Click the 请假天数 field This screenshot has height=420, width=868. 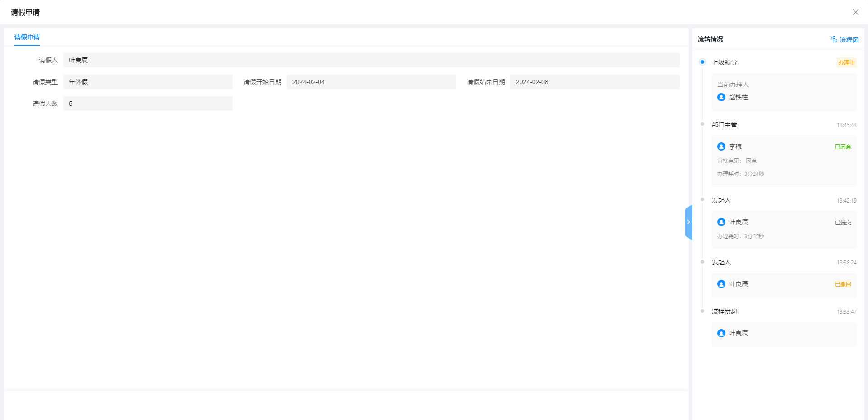click(x=148, y=104)
